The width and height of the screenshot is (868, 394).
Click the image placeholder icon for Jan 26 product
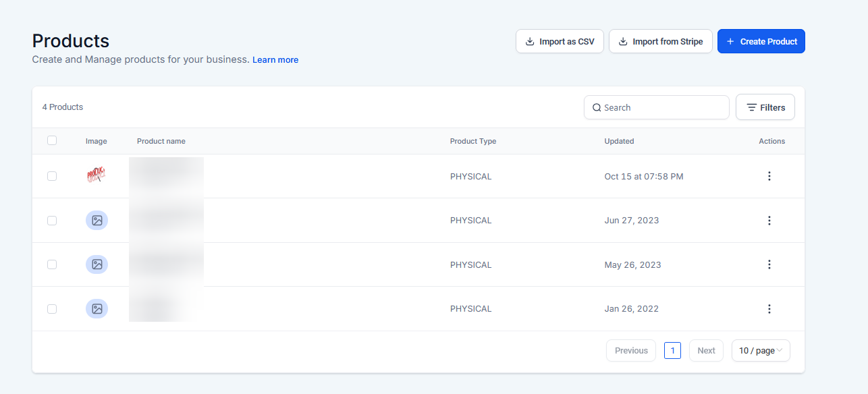pos(97,309)
